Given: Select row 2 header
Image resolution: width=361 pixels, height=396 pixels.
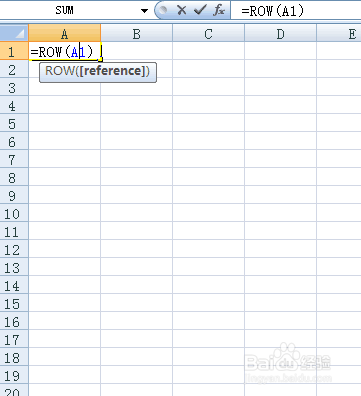Looking at the screenshot, I should coord(14,69).
